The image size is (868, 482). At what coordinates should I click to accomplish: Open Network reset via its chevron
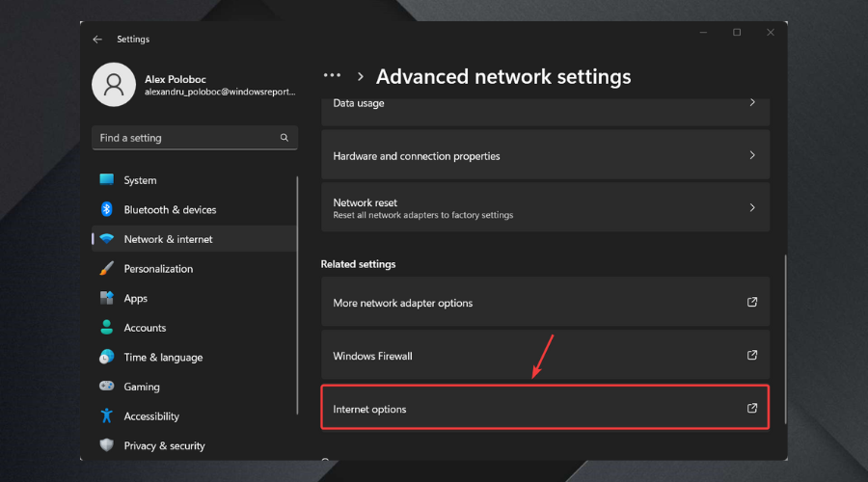[752, 207]
